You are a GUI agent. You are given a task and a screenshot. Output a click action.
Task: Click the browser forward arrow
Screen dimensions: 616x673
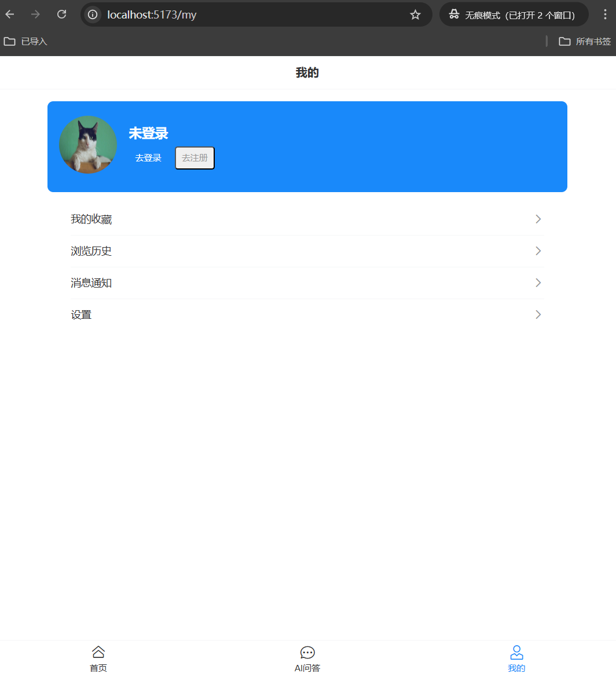[35, 14]
